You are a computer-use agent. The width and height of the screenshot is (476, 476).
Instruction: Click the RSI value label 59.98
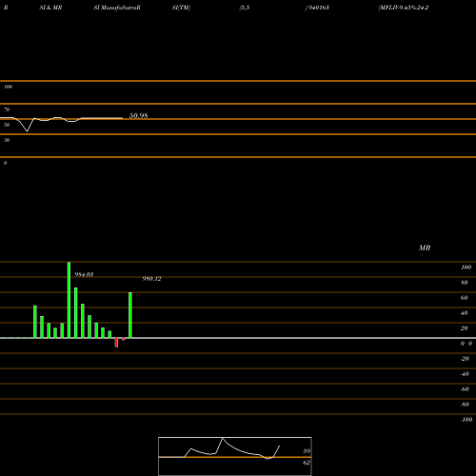point(139,115)
